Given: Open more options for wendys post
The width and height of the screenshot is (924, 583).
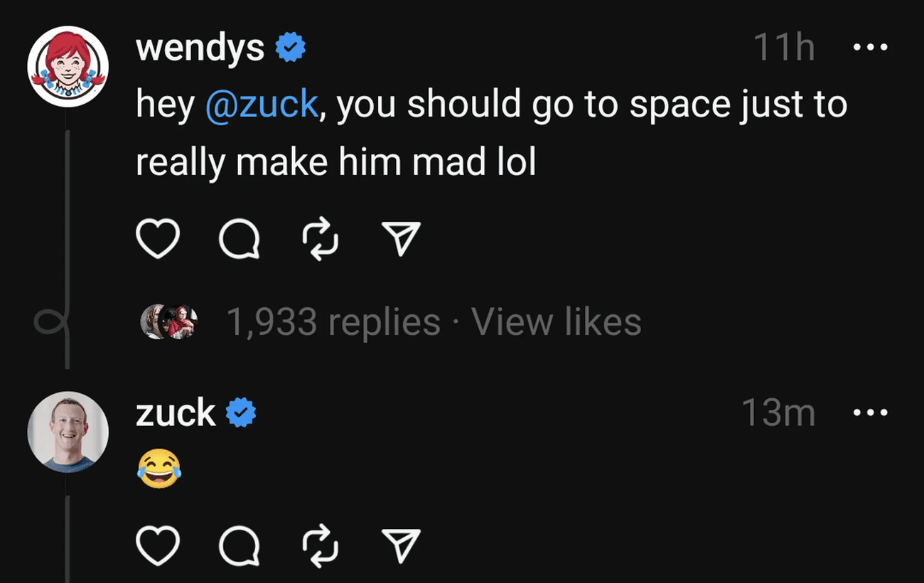Looking at the screenshot, I should coord(870,48).
